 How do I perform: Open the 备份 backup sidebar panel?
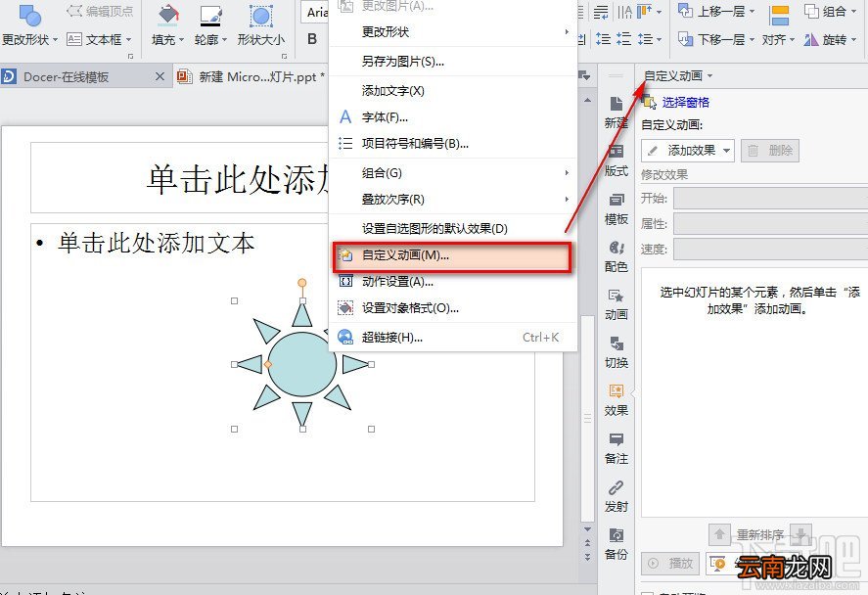coord(617,544)
